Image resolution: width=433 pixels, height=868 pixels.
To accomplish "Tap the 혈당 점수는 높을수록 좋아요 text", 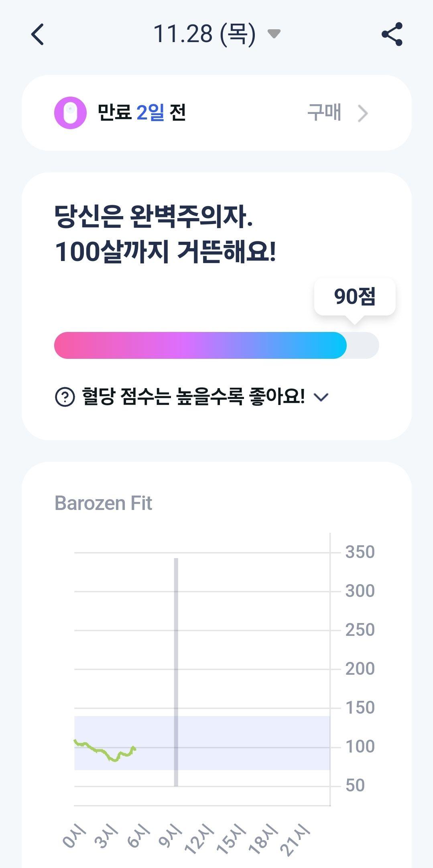I will 193,397.
